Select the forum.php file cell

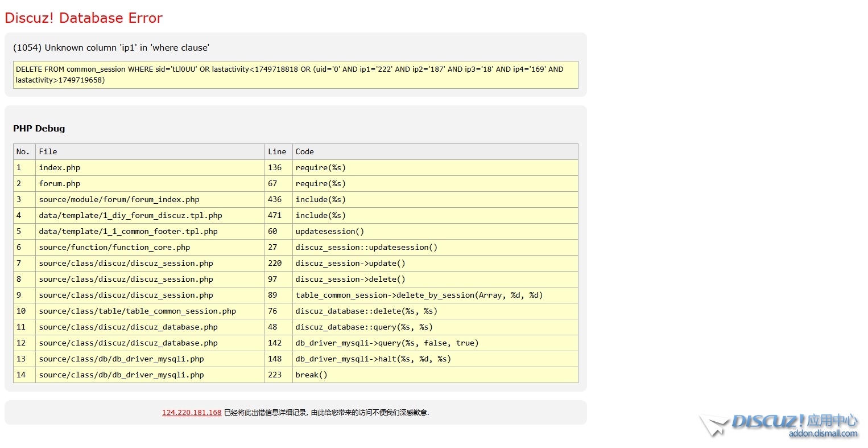(60, 184)
